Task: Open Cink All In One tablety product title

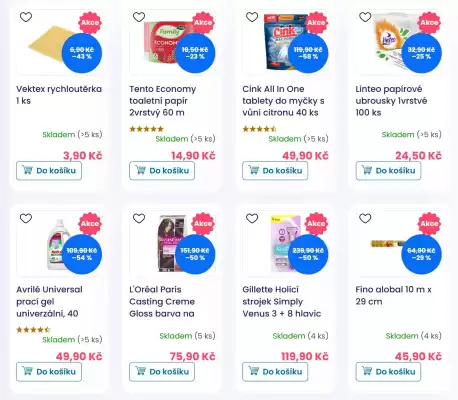Action: [283, 101]
